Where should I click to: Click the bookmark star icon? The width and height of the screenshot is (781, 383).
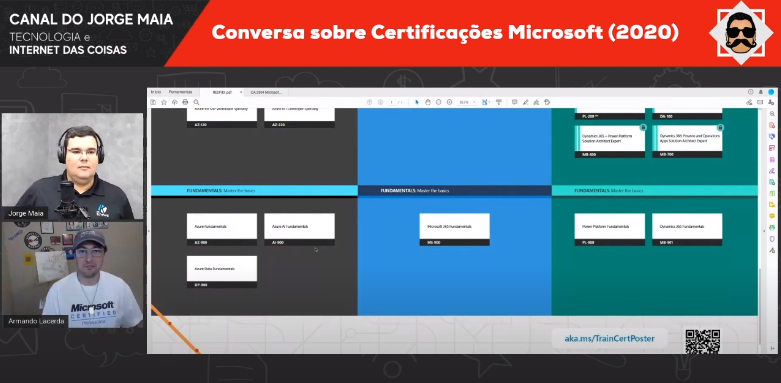coord(164,102)
